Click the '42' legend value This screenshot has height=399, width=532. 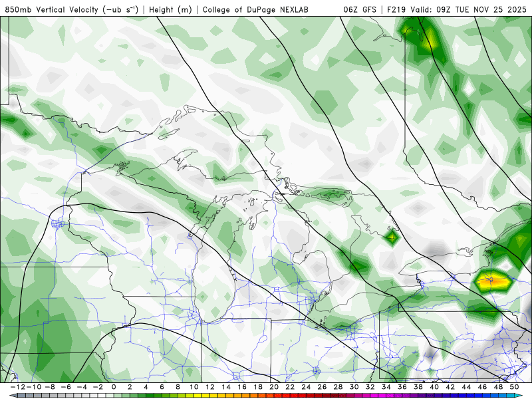click(450, 387)
